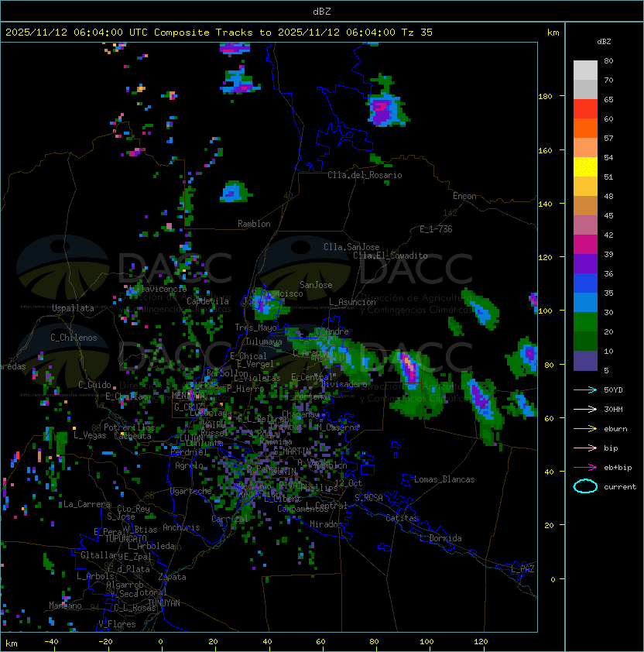Viewport: 644px width, 652px height.
Task: Click the Potrerillos place label
Action: (129, 427)
